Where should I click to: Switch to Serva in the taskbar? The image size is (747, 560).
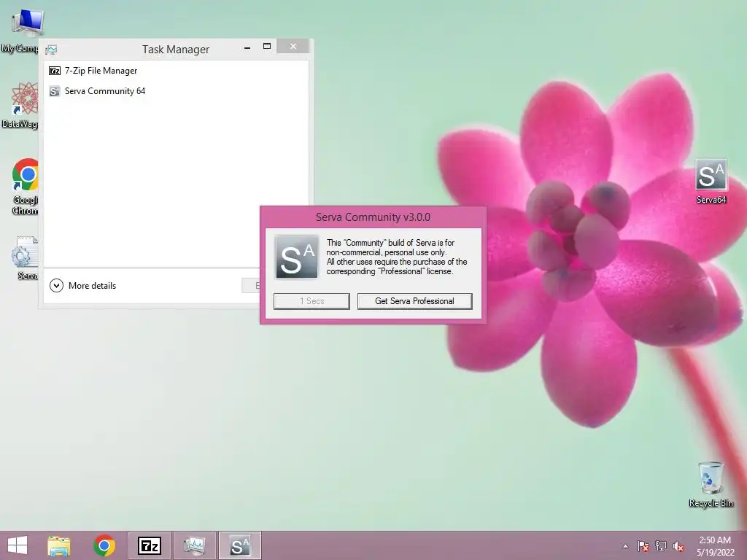[x=239, y=545]
